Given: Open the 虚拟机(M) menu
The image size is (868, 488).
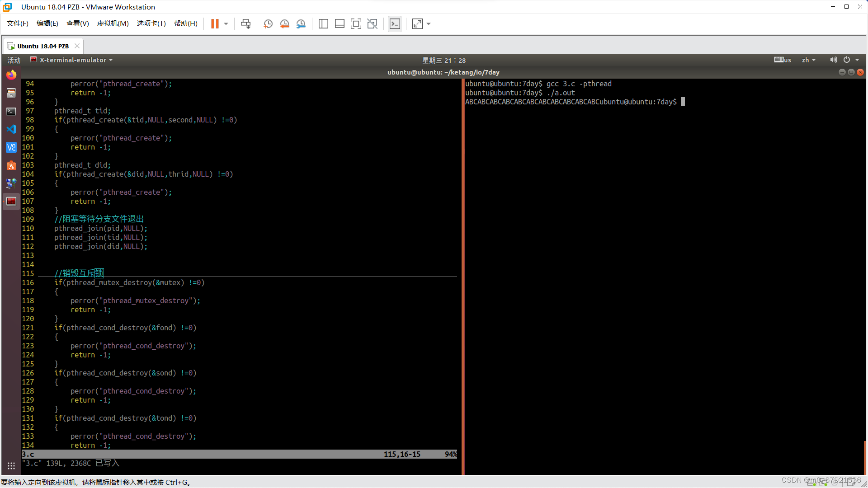Looking at the screenshot, I should coord(113,23).
